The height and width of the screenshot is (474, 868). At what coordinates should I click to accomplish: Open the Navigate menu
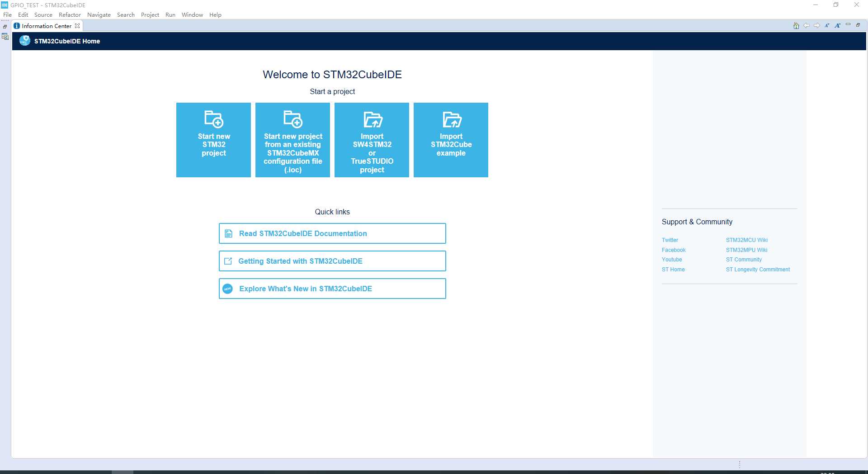(x=99, y=14)
